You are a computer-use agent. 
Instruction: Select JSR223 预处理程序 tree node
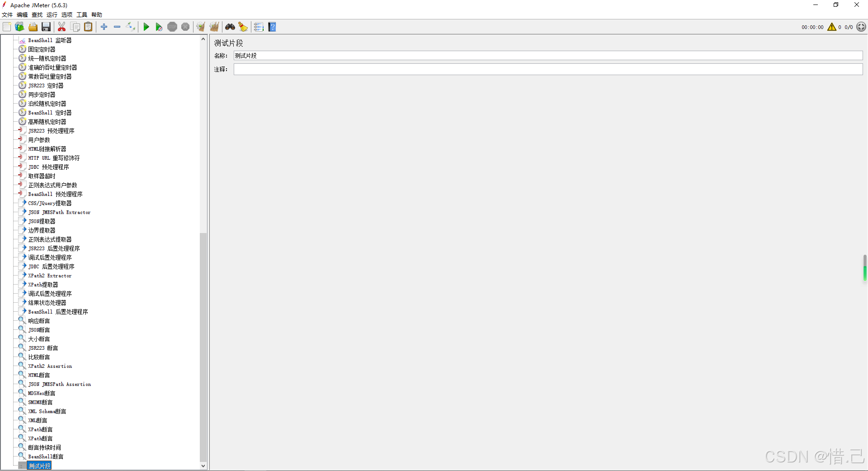click(51, 131)
